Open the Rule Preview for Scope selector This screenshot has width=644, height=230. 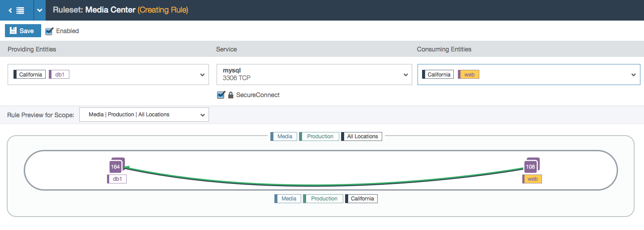(x=144, y=115)
